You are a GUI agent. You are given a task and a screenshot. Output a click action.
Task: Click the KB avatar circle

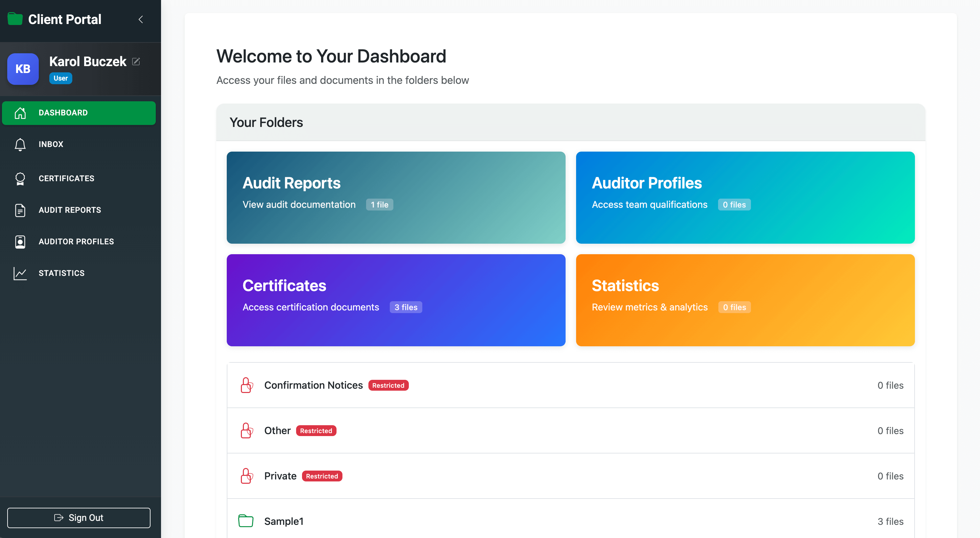coord(23,69)
